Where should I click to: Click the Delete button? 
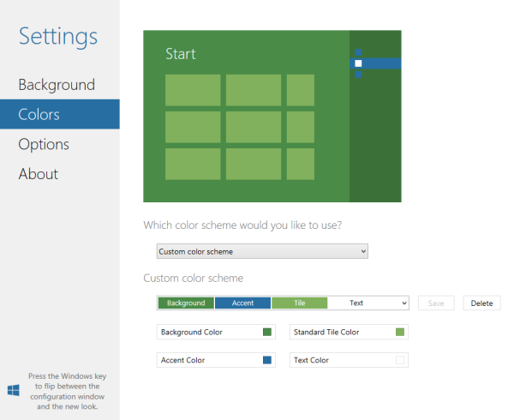click(481, 303)
